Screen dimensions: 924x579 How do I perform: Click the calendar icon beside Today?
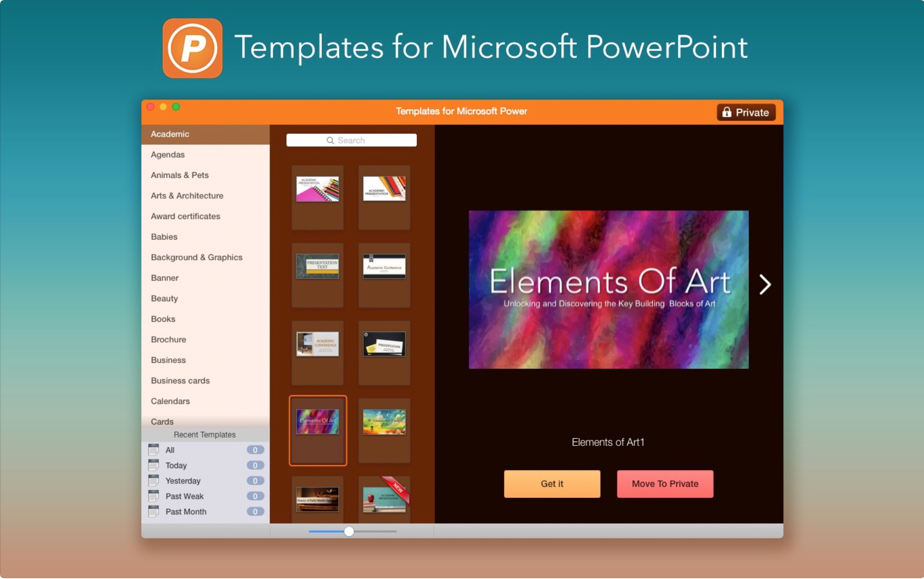153,465
